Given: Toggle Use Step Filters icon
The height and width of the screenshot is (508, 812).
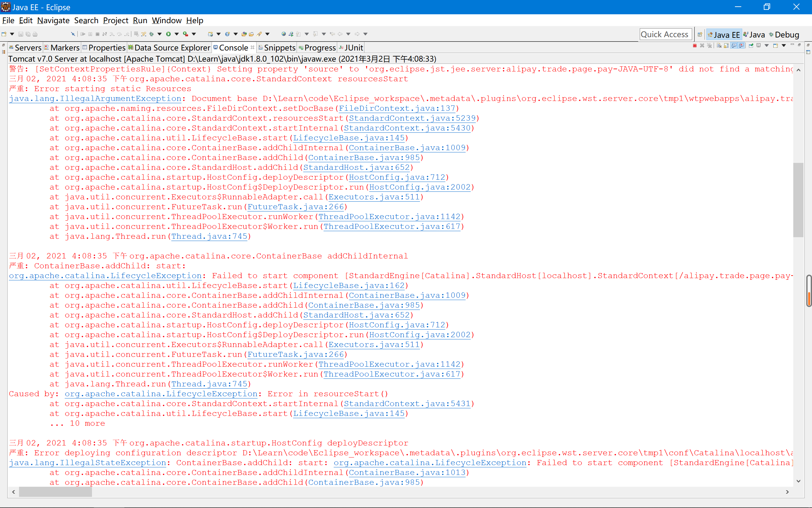Looking at the screenshot, I should [144, 34].
